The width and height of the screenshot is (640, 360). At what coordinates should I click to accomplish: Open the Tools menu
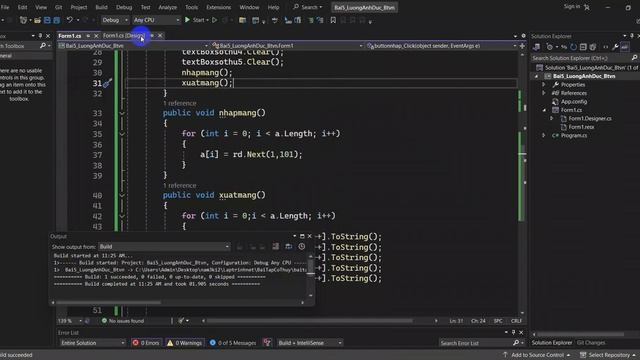point(191,7)
